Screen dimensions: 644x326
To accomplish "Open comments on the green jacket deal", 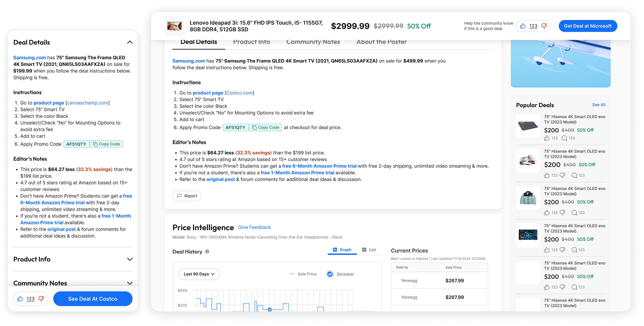I will pyautogui.click(x=574, y=213).
